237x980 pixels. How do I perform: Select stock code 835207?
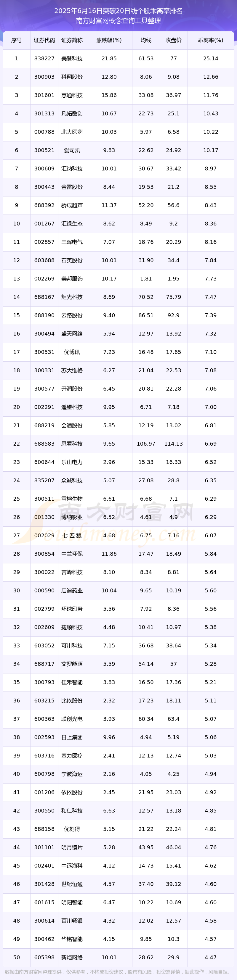pos(44,481)
